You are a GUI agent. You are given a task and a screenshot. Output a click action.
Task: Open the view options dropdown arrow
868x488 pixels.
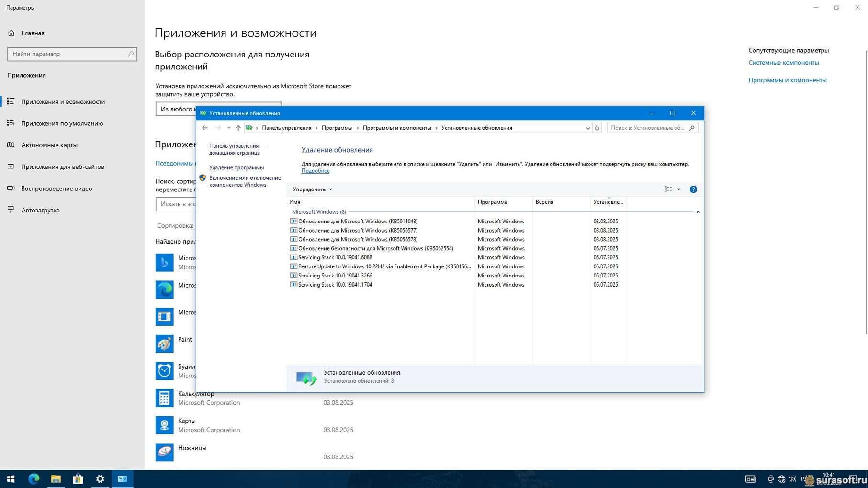(x=678, y=189)
